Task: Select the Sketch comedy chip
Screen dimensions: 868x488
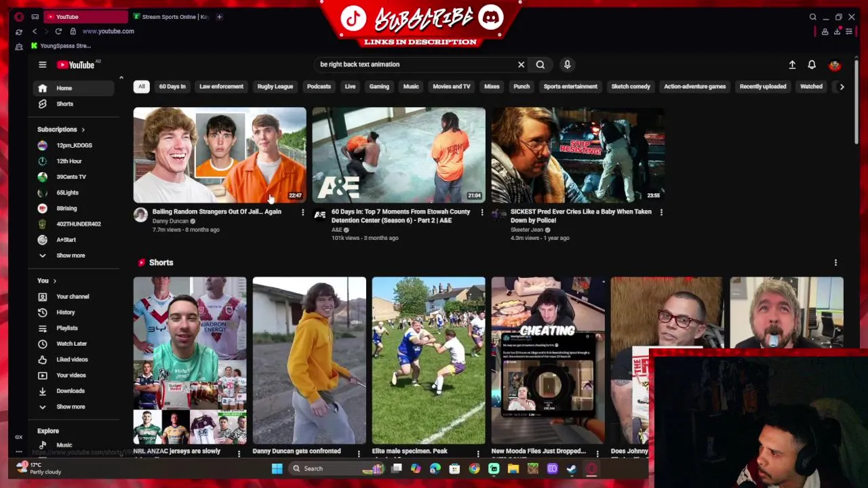Action: pos(631,87)
